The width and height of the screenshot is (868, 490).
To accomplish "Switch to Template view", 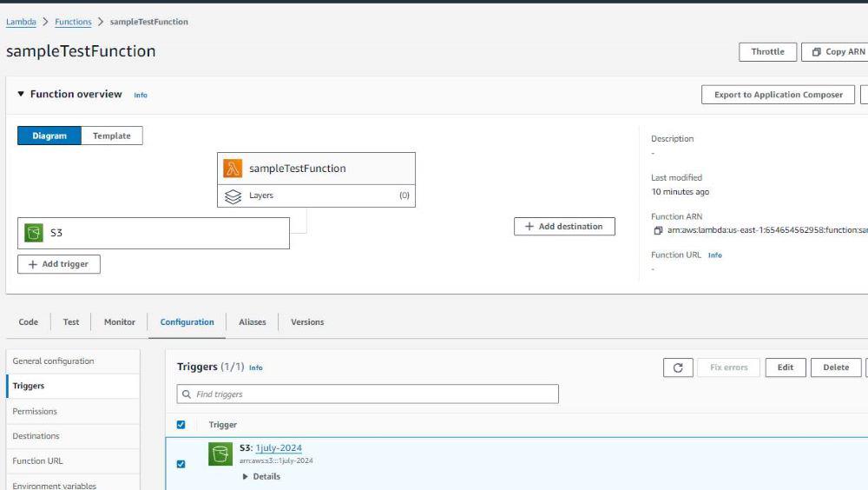I will pyautogui.click(x=112, y=136).
